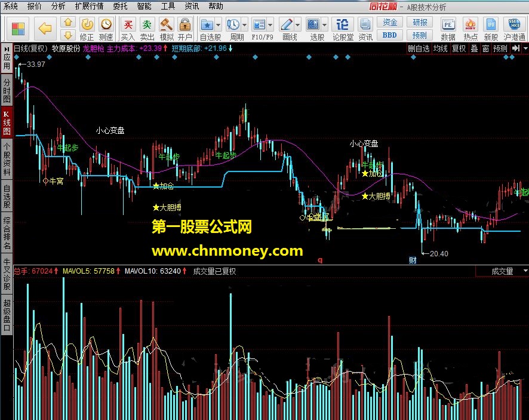Expand the 周期 dropdown arrow
The image size is (529, 420).
click(245, 24)
